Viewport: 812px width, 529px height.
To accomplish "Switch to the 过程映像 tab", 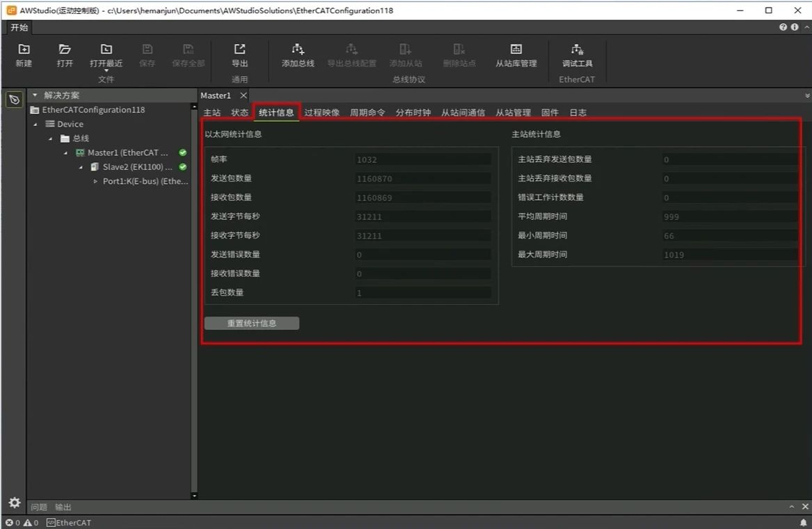I will click(x=321, y=113).
